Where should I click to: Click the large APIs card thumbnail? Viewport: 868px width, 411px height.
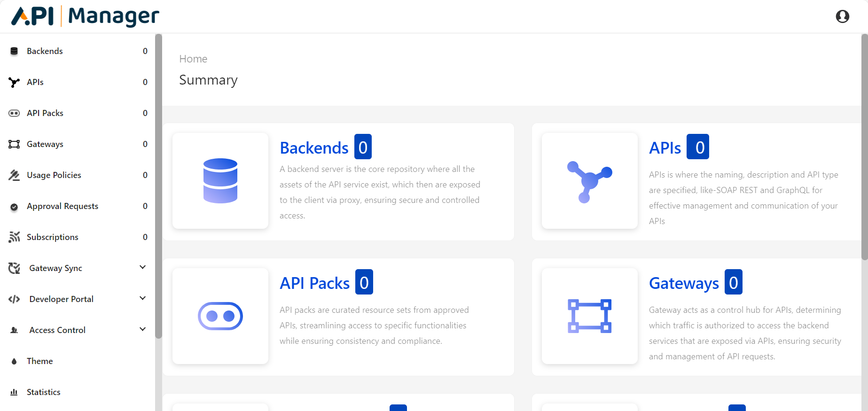[x=589, y=181]
